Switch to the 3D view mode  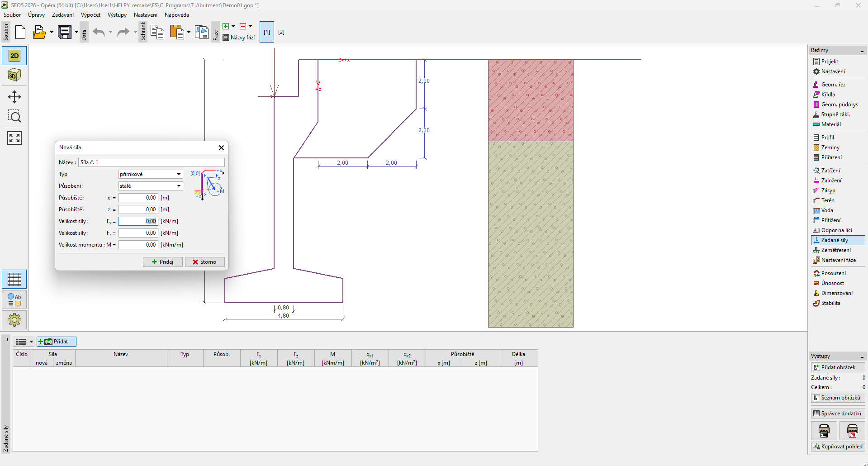point(14,76)
